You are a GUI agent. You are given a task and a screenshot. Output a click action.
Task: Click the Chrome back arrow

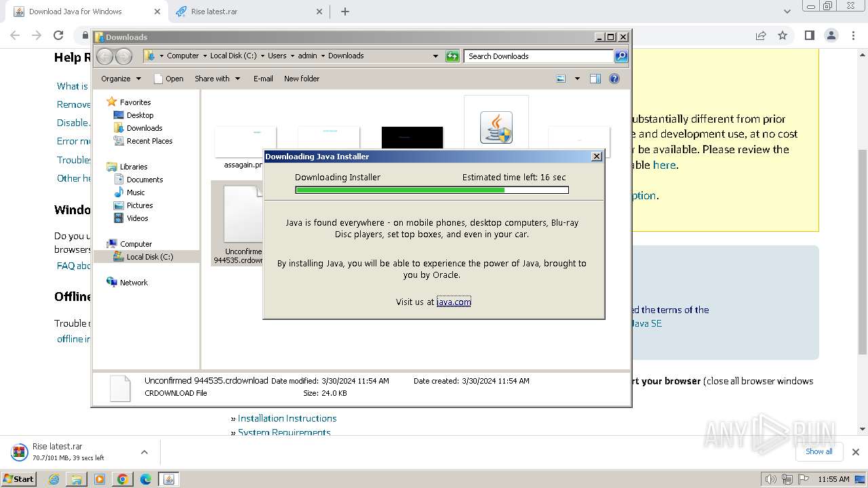[15, 35]
